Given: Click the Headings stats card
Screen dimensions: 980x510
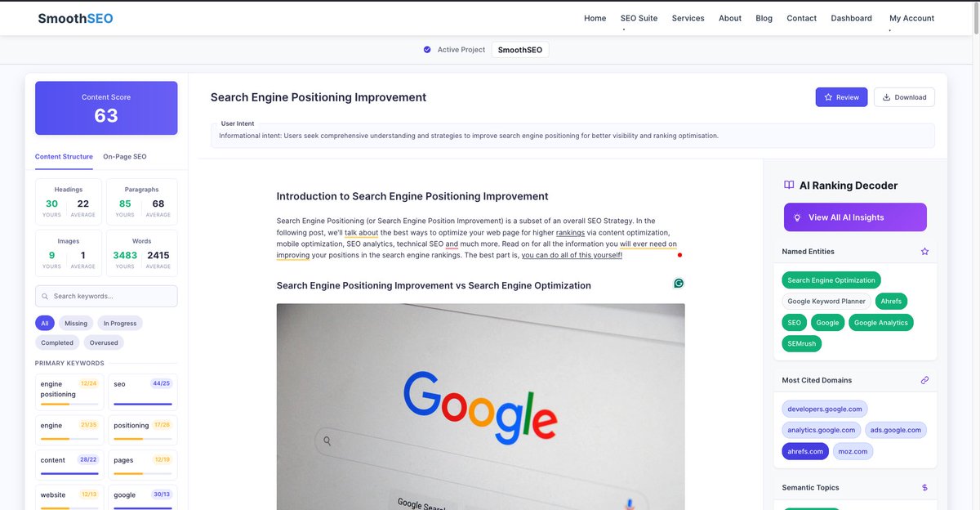Looking at the screenshot, I should pyautogui.click(x=69, y=202).
